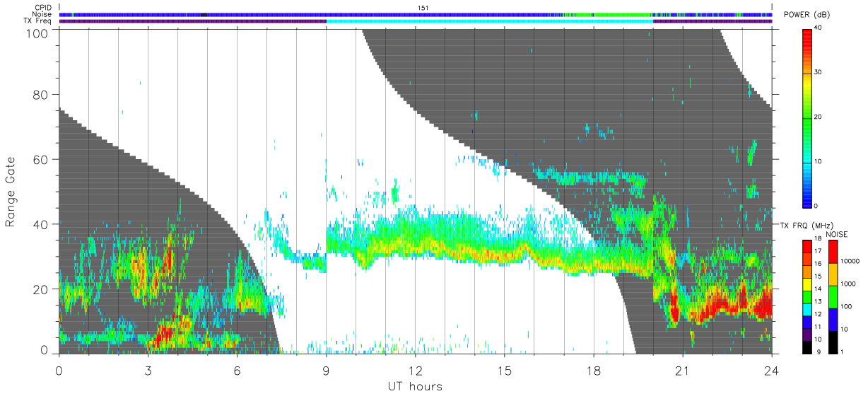Click the TX Freq row label at top

(39, 21)
